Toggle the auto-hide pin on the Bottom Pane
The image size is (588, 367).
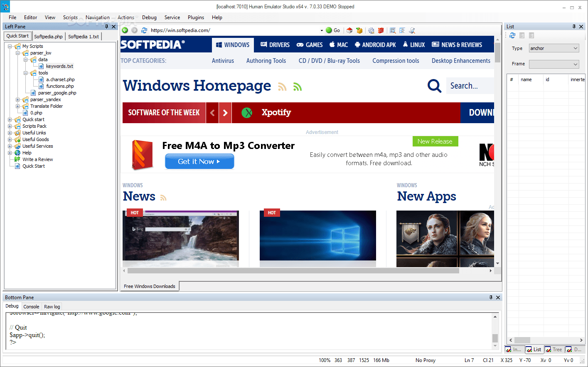[491, 297]
